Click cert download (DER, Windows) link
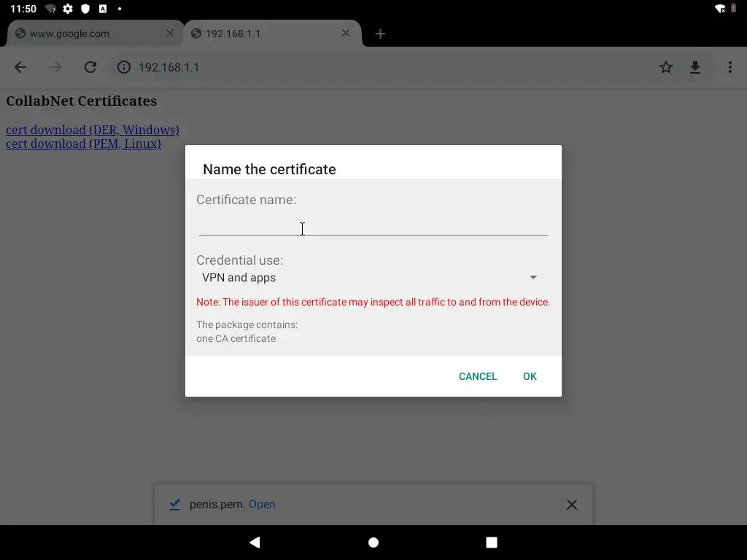Viewport: 747px width, 560px height. (x=93, y=130)
